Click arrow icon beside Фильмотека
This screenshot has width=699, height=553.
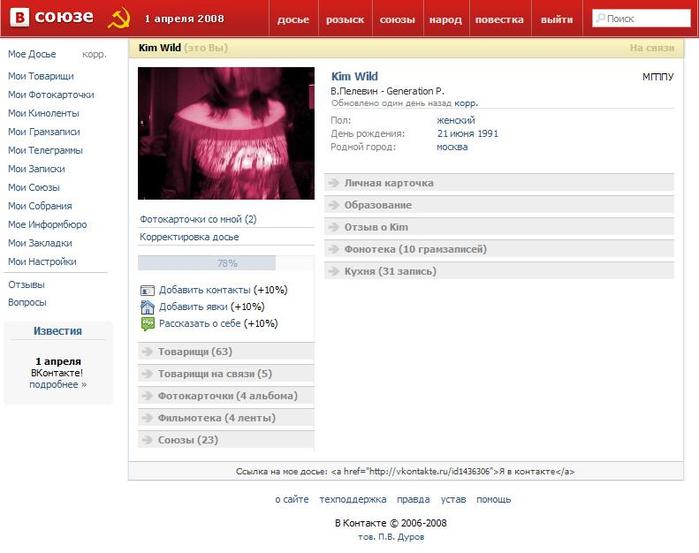147,418
